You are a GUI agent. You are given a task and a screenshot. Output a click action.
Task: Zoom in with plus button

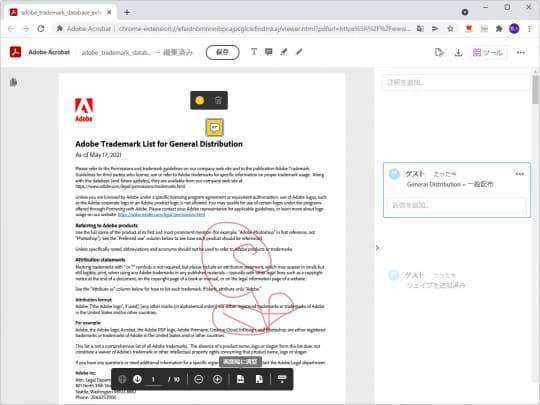[x=217, y=379]
